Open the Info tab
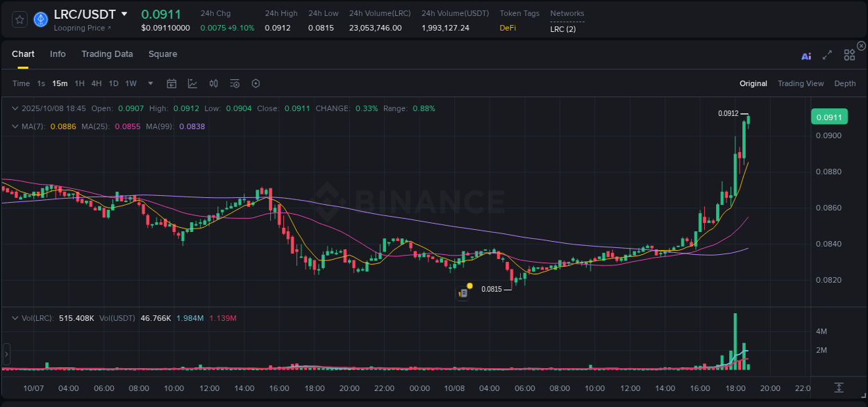This screenshot has height=407, width=868. tap(58, 53)
